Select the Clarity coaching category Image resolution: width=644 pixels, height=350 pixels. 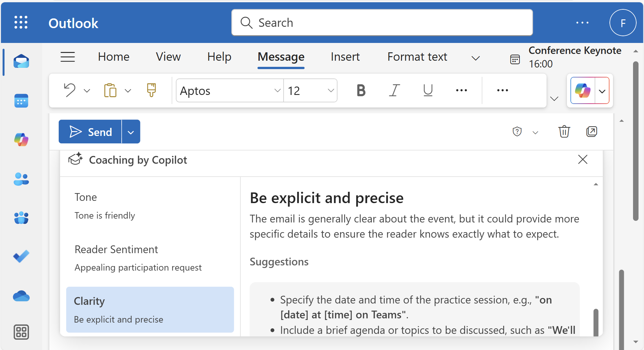point(150,310)
